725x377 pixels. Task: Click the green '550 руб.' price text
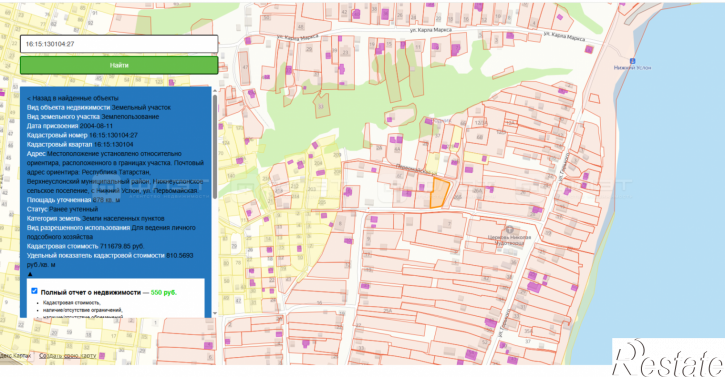point(164,292)
